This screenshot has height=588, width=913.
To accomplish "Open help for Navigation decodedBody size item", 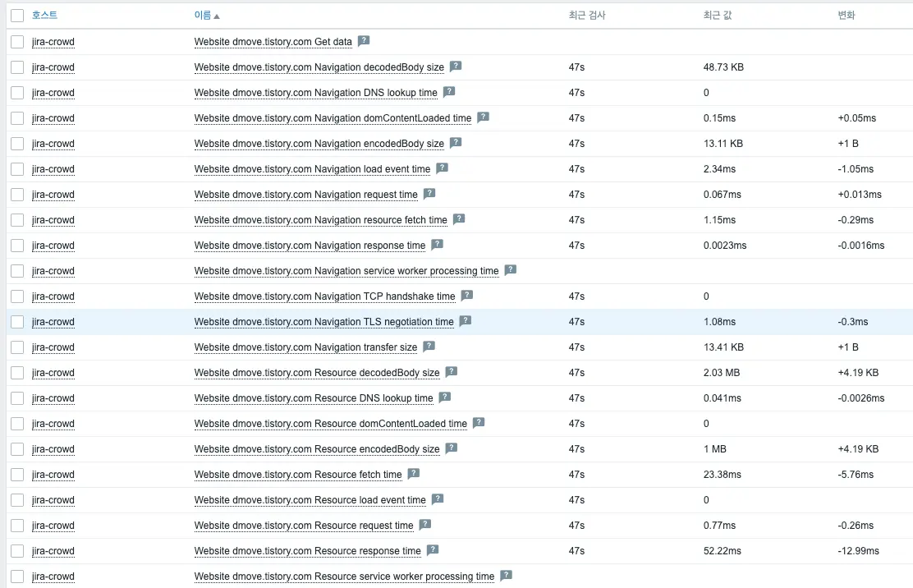I will coord(456,67).
